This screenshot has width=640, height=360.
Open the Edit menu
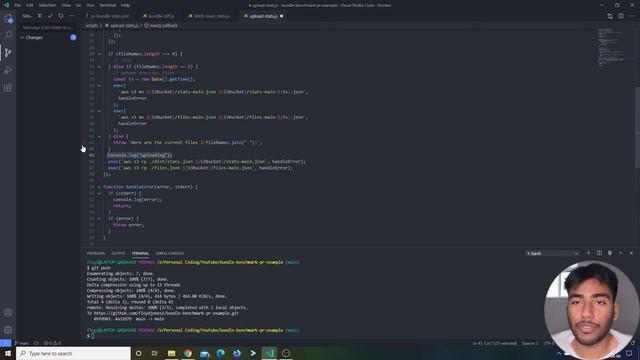(x=29, y=5)
